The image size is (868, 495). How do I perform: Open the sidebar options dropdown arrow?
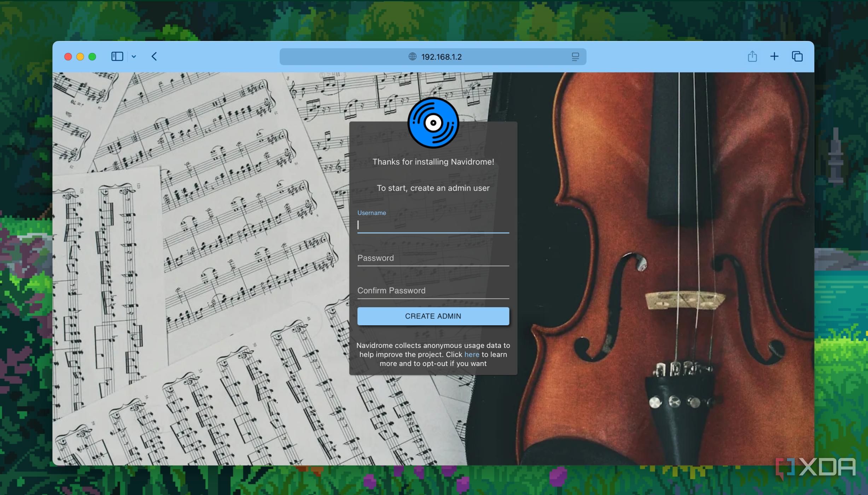[x=134, y=57]
